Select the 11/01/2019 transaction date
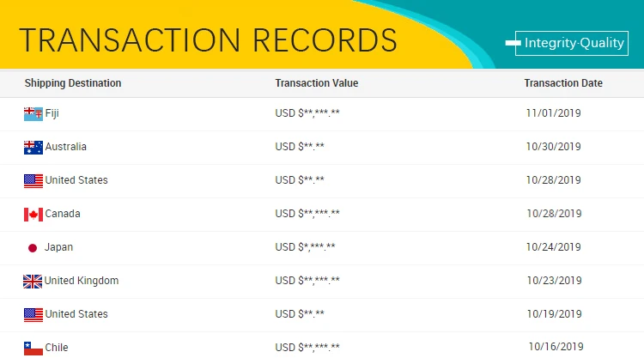Viewport: 644px width, 364px height. (x=553, y=113)
